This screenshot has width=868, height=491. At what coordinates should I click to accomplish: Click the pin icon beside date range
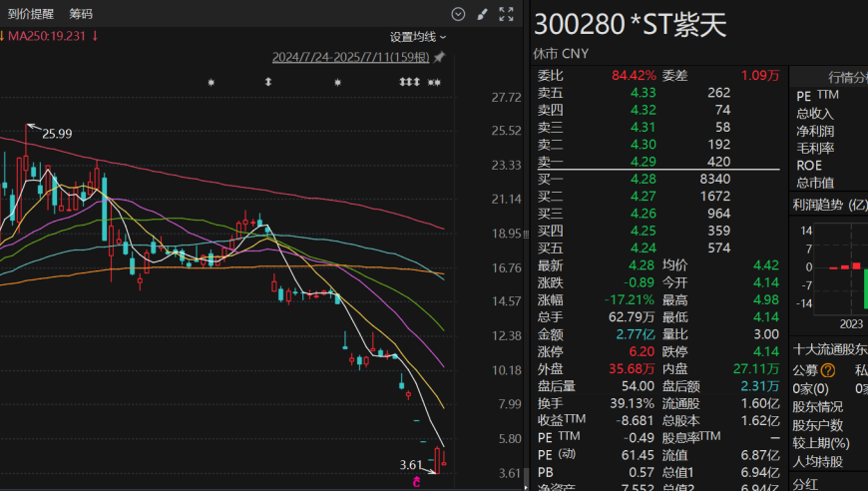439,57
